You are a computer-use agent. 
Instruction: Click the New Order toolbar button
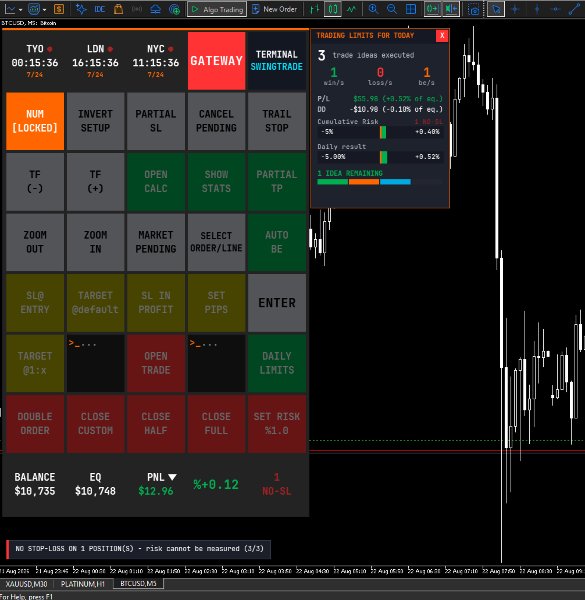click(274, 9)
